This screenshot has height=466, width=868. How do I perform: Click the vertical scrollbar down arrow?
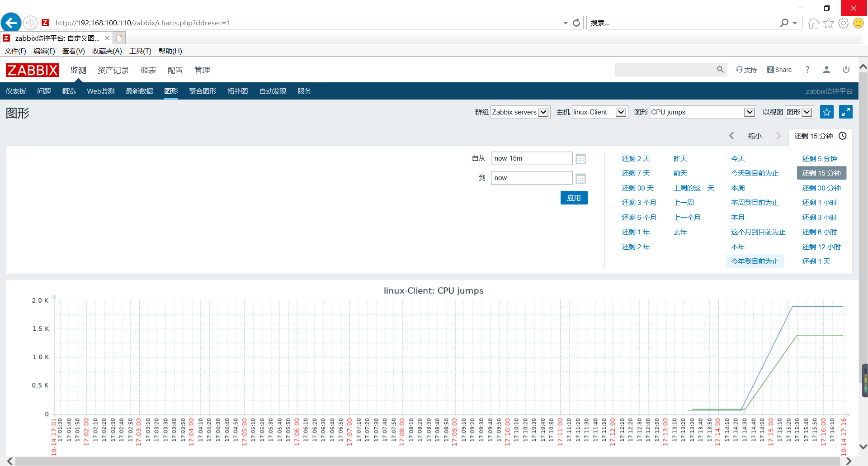(863, 447)
